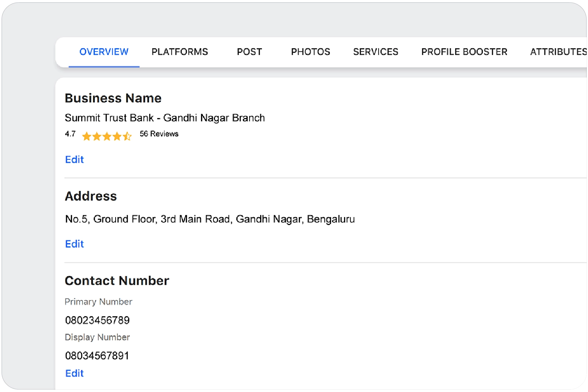Switch to the Attributes tab
The height and width of the screenshot is (392, 588).
pyautogui.click(x=558, y=52)
